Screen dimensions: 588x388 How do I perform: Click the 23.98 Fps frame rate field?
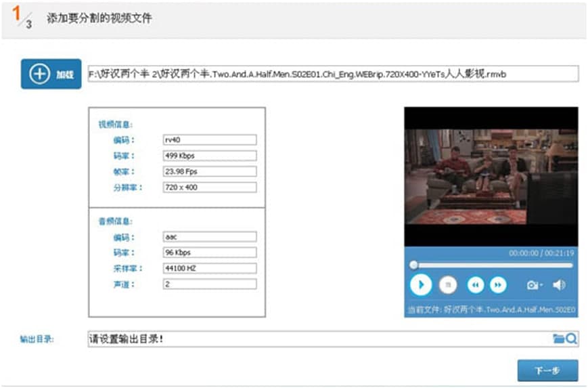[x=210, y=171]
